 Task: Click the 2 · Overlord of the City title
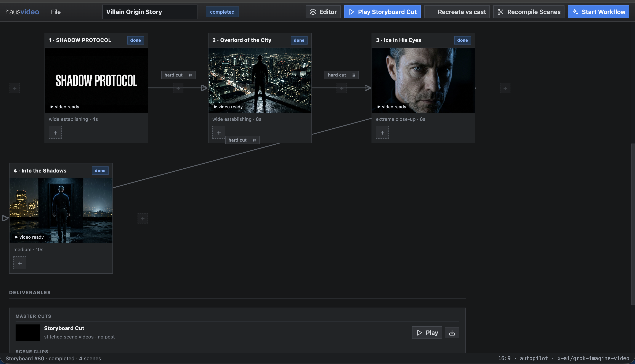(x=242, y=40)
